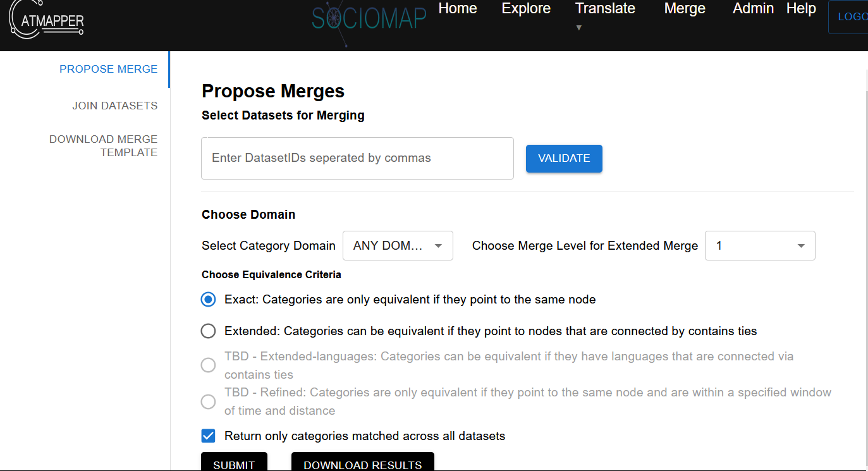Image resolution: width=868 pixels, height=471 pixels.
Task: Click the CatMapper logo
Action: [x=47, y=21]
